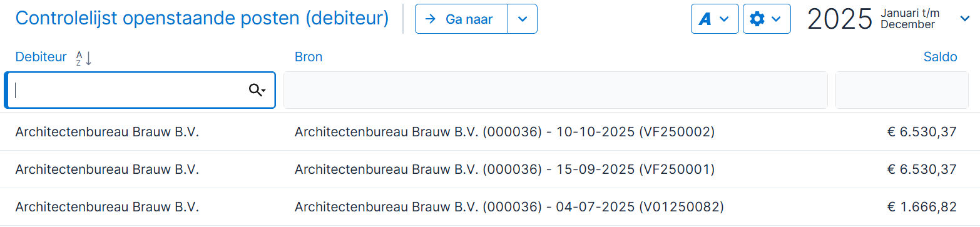Click the Ga naar button
This screenshot has height=227, width=980.
point(461,19)
